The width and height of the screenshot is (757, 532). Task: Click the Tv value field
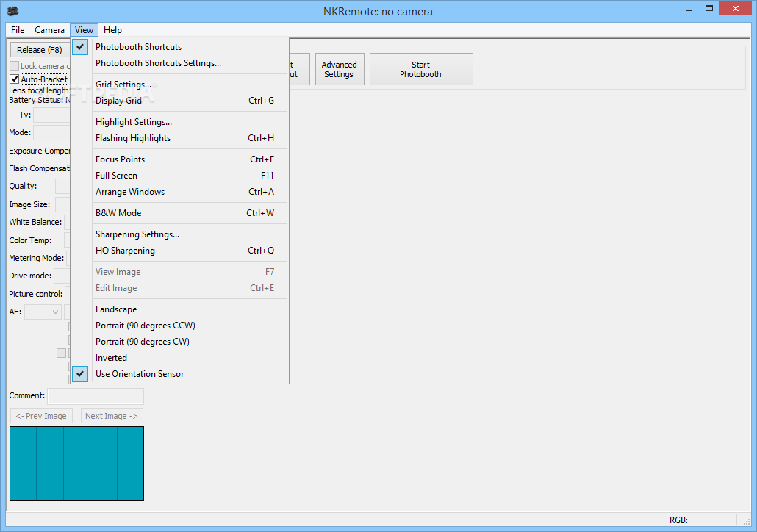[x=51, y=115]
